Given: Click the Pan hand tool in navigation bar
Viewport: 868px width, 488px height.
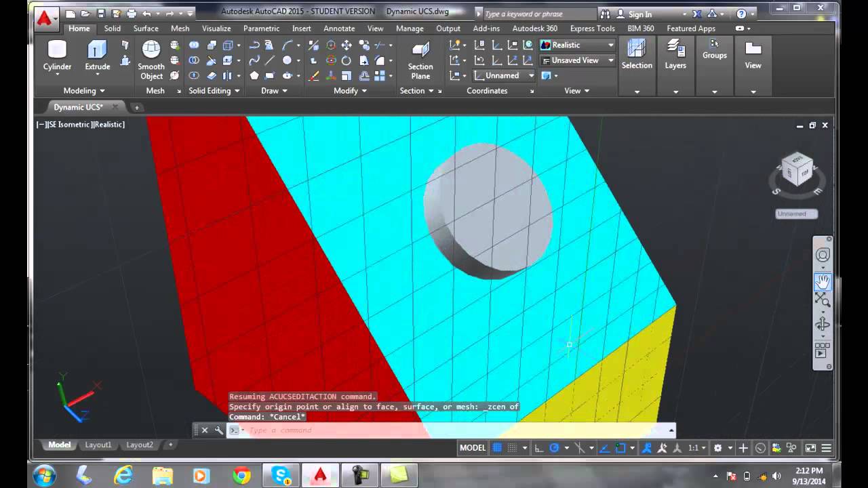Looking at the screenshot, I should pyautogui.click(x=823, y=281).
